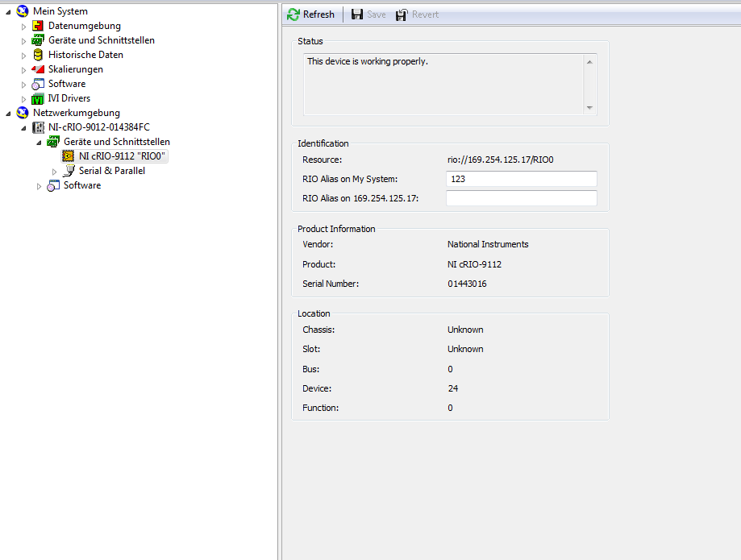
Task: Expand the Historische Daten node
Action: click(23, 56)
